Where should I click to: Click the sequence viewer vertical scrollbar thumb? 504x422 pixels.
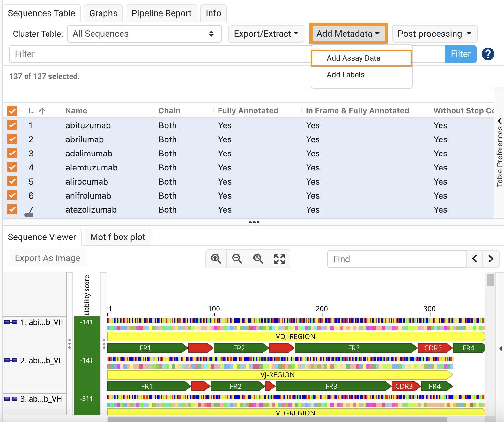tap(490, 280)
